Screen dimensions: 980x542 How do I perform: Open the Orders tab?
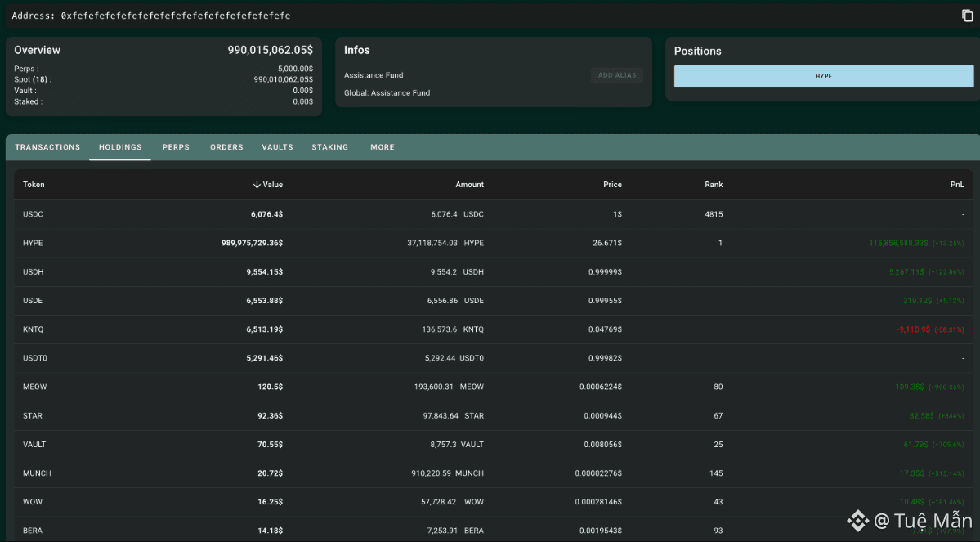pos(226,147)
